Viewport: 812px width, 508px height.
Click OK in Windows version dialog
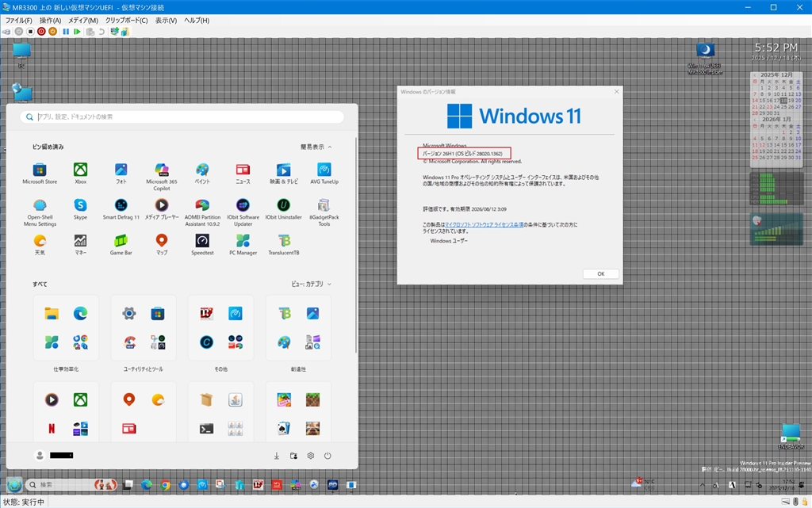pos(600,273)
